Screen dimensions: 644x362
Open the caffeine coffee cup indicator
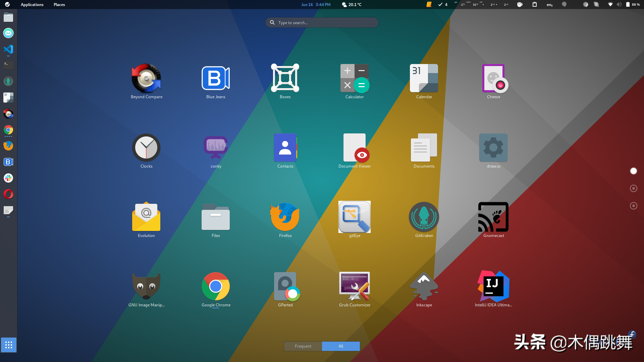pos(520,5)
